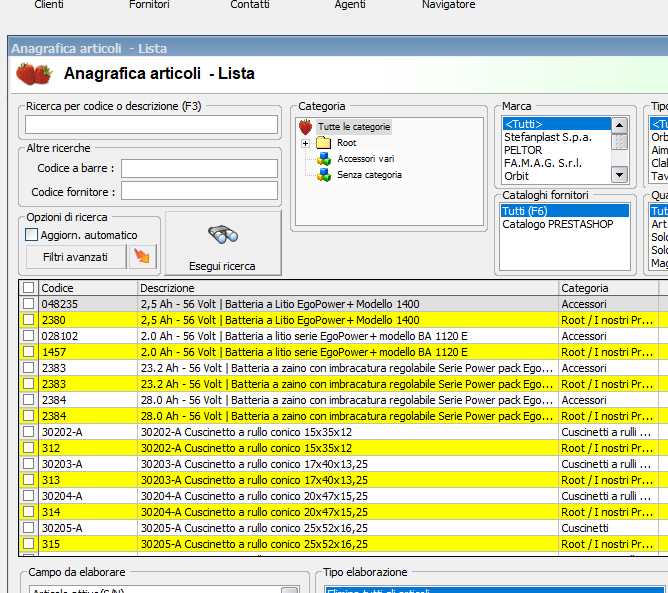Click Accessori category cell of 028102
Viewport: 668px width, 593px height.
pyautogui.click(x=608, y=336)
